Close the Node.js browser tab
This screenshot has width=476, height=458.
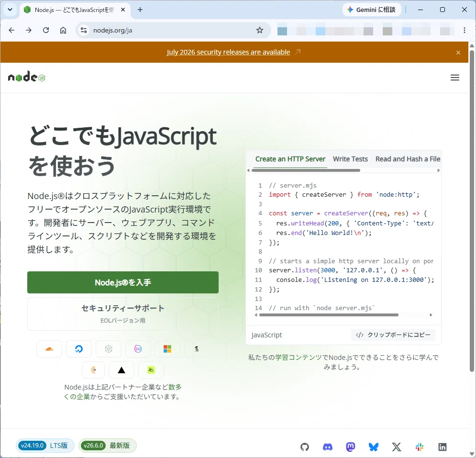tap(123, 10)
